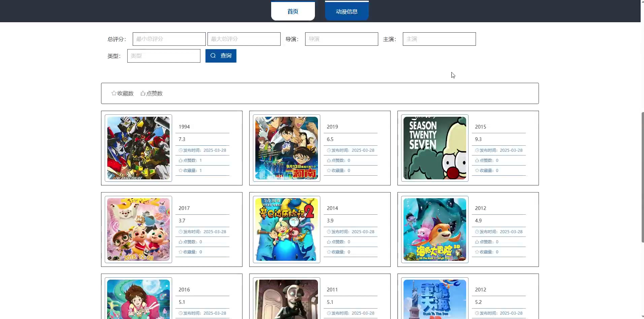Click the score "6.5" on the 2019 card
The height and width of the screenshot is (319, 644).
pos(330,139)
